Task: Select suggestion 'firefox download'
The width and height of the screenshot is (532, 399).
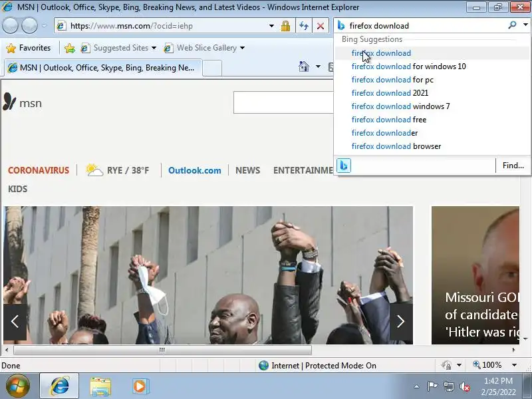Action: [x=432, y=53]
